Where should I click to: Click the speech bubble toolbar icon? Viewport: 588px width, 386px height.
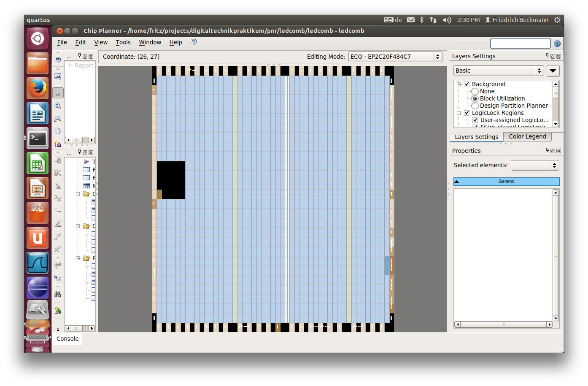tap(58, 60)
